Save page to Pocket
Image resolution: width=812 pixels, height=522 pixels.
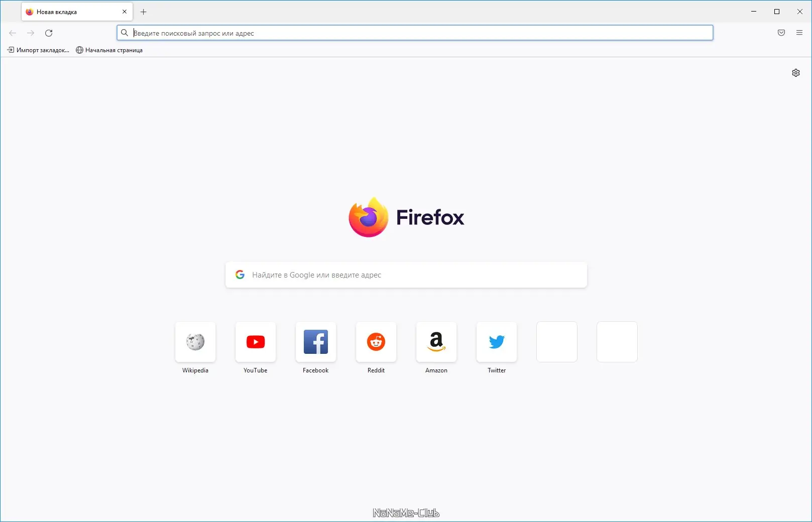(x=781, y=33)
